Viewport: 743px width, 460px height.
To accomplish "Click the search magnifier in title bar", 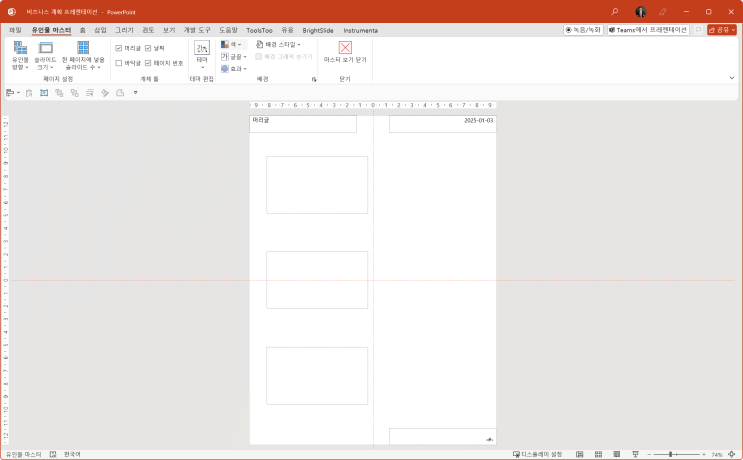I will click(614, 11).
